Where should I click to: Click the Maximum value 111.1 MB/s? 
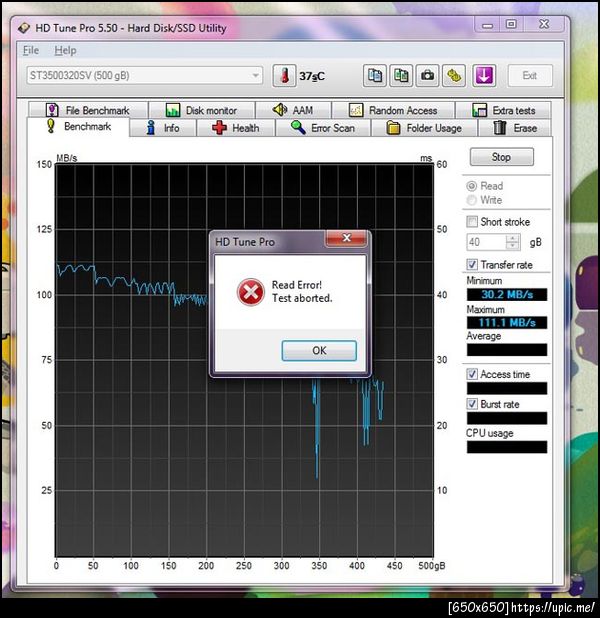[x=507, y=323]
